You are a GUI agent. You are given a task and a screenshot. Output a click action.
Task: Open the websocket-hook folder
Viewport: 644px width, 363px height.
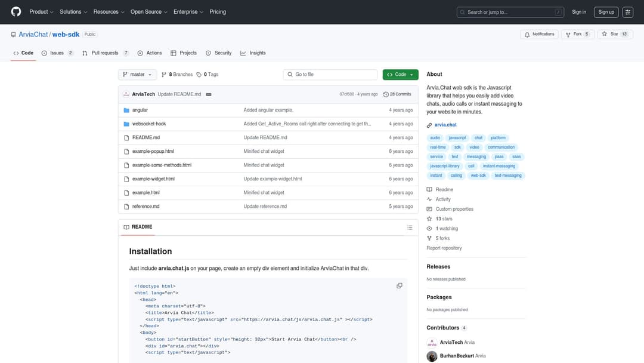[149, 124]
